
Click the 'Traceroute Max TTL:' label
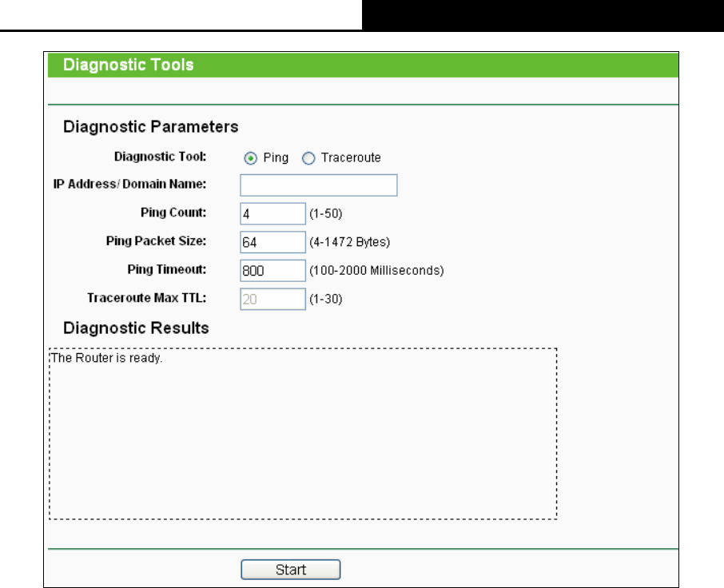[147, 298]
